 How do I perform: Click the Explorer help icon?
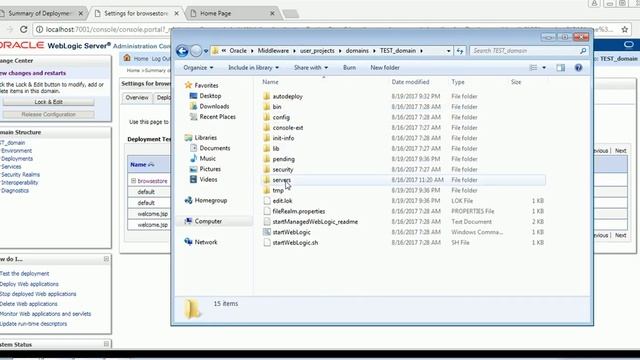(x=578, y=68)
